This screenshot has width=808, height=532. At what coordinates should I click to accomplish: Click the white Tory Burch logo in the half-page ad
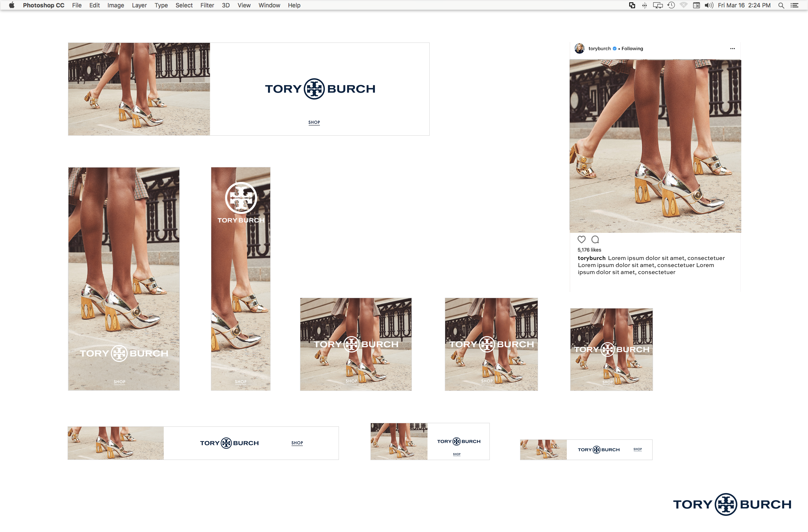[x=124, y=353]
